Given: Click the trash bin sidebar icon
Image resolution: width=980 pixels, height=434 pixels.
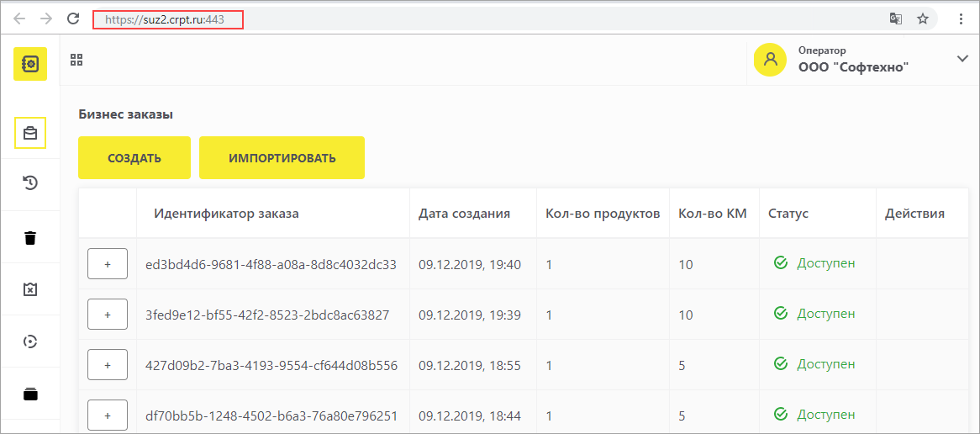Looking at the screenshot, I should click(x=30, y=237).
